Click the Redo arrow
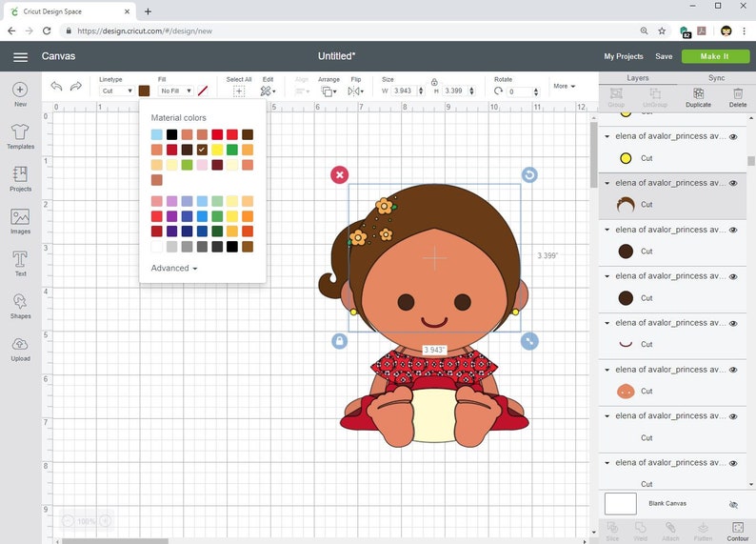Image resolution: width=756 pixels, height=544 pixels. coord(76,87)
